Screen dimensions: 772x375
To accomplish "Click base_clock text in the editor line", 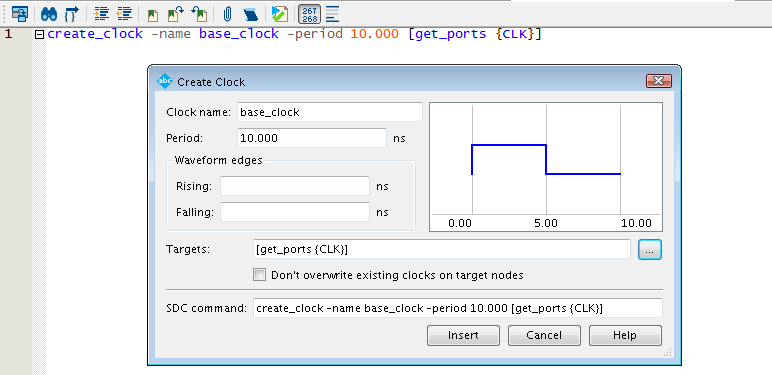I will 239,34.
